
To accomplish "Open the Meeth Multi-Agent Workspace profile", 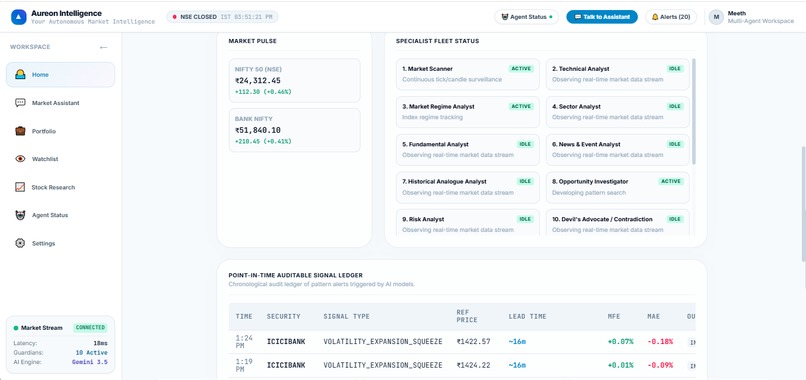I will coord(753,17).
